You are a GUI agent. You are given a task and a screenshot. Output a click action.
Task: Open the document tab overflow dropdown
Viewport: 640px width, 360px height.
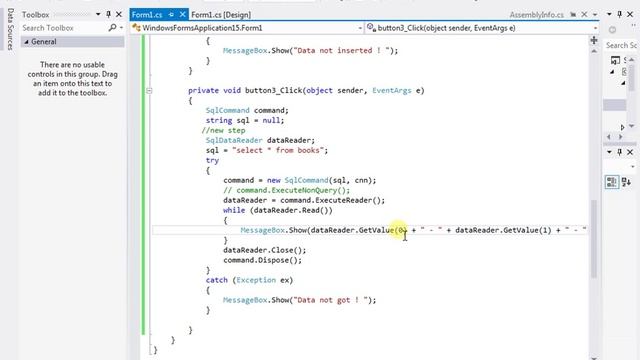(595, 15)
